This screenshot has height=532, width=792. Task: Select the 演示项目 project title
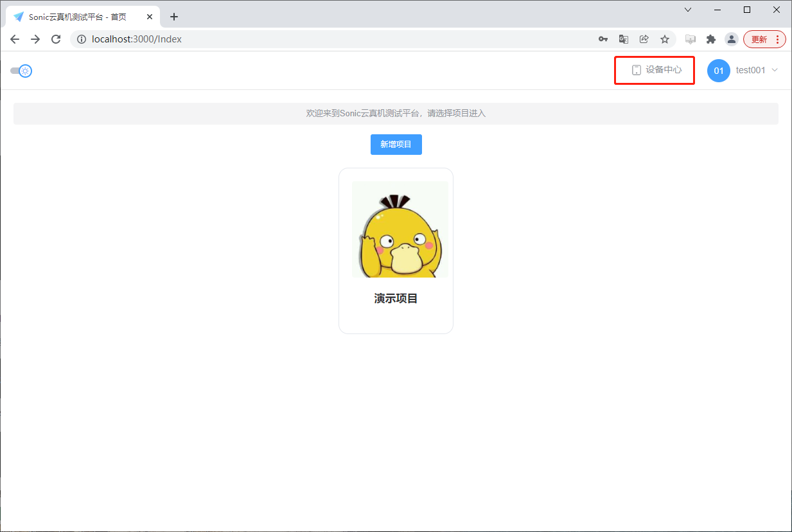[x=396, y=298]
